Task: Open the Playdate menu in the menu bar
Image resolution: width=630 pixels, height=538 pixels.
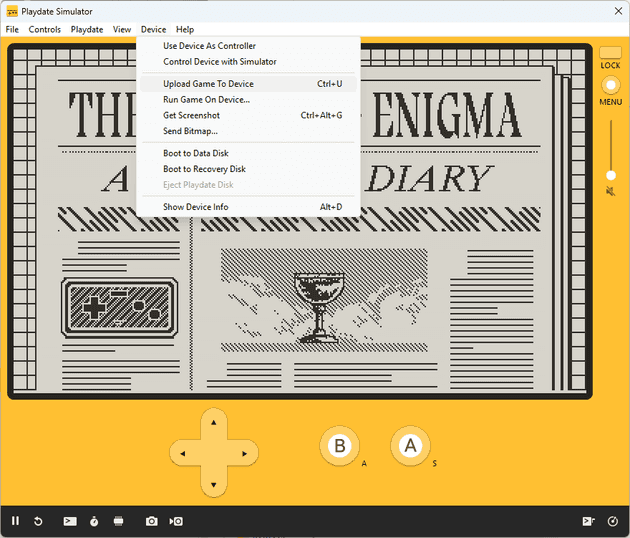Action: [87, 30]
